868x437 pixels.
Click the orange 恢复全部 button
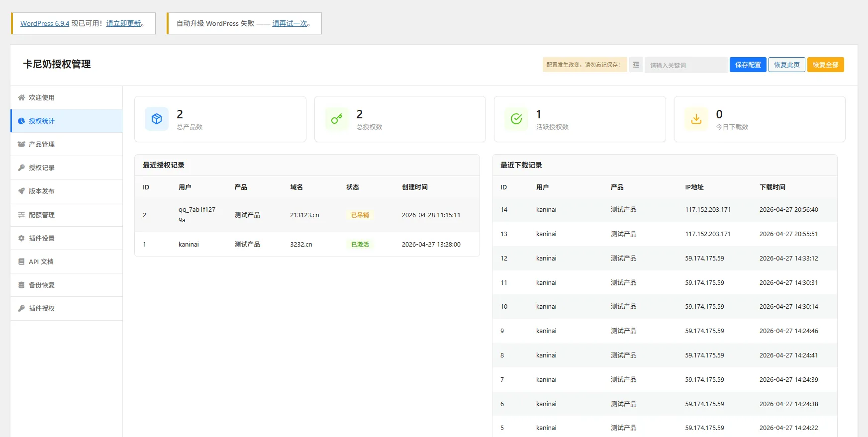coord(825,65)
